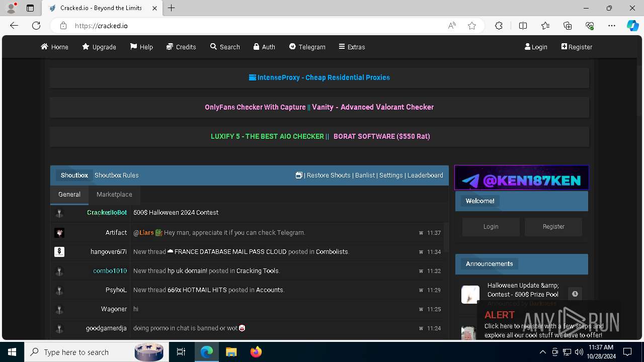Screen dimensions: 644x362
Task: Open the Auth menu item
Action: tap(264, 47)
